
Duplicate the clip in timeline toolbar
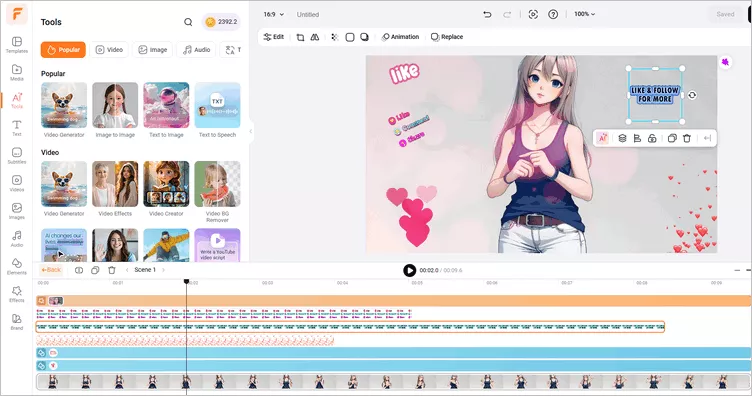tap(95, 270)
